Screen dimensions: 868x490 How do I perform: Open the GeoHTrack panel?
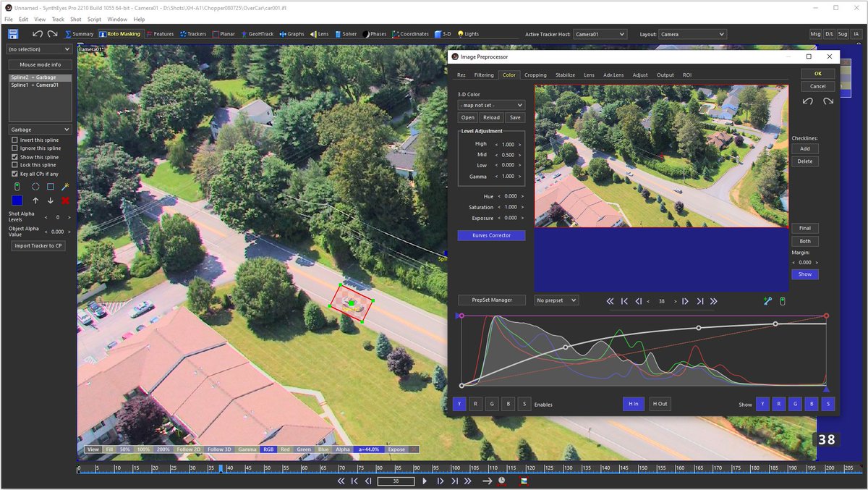[x=257, y=33]
